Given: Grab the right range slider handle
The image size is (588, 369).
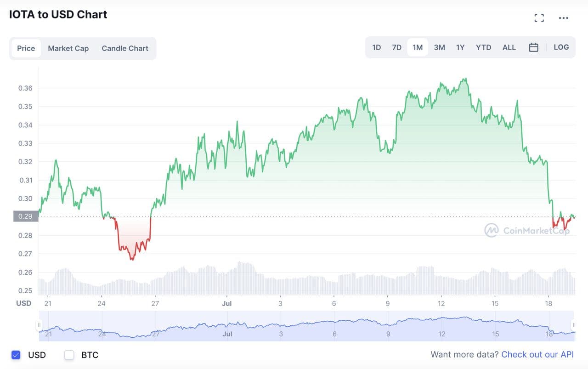Looking at the screenshot, I should click(x=574, y=325).
